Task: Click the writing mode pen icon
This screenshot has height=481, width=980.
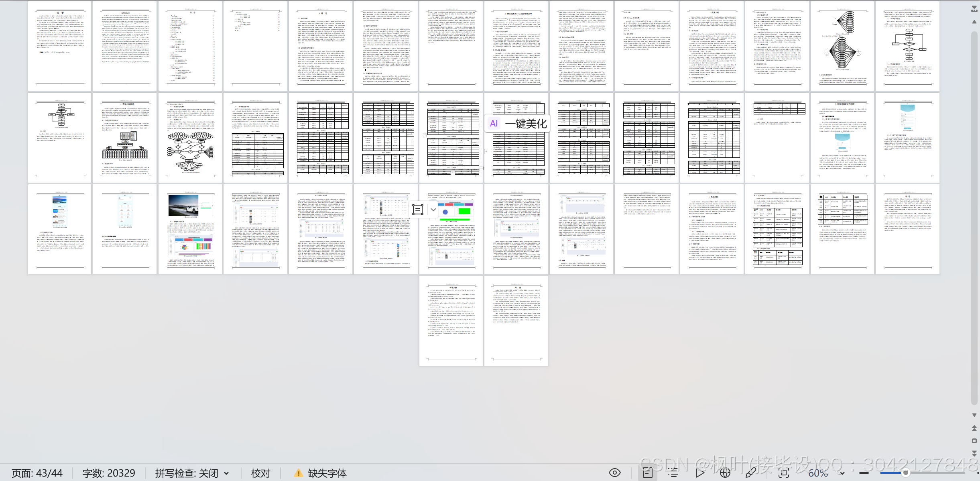Action: click(750, 473)
